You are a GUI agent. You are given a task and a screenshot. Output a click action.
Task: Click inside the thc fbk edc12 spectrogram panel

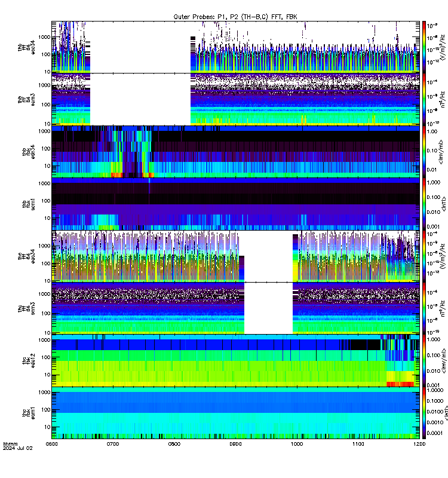pos(235,361)
